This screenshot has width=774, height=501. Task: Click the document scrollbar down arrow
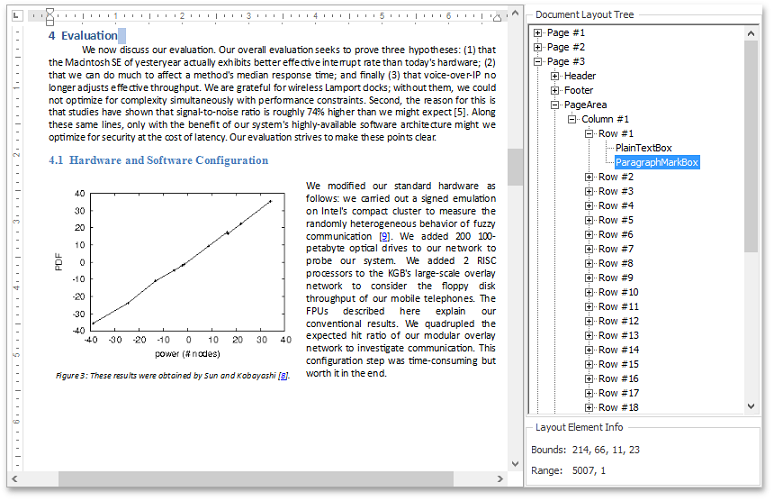515,464
